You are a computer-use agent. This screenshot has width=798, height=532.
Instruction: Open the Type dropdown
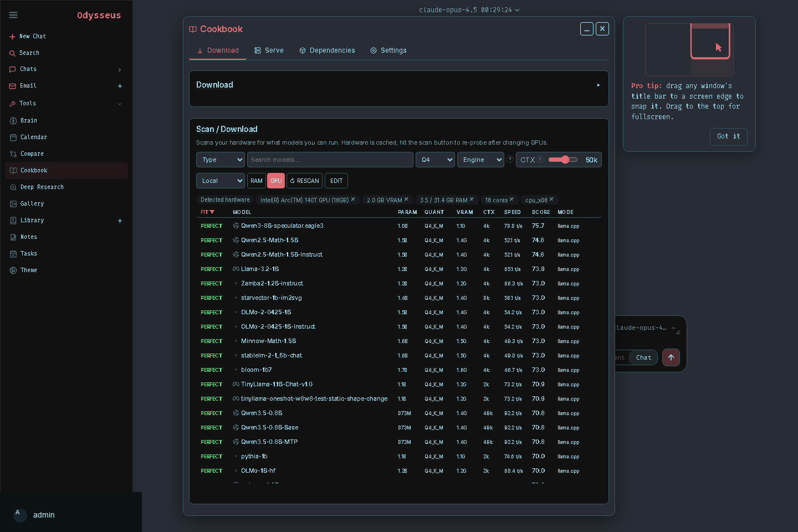click(x=221, y=160)
